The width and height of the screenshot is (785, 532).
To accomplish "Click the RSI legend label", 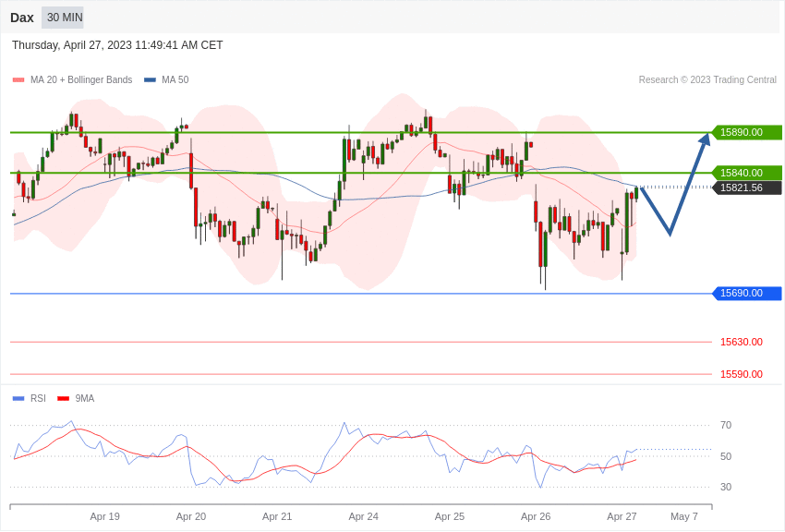I will pyautogui.click(x=38, y=398).
